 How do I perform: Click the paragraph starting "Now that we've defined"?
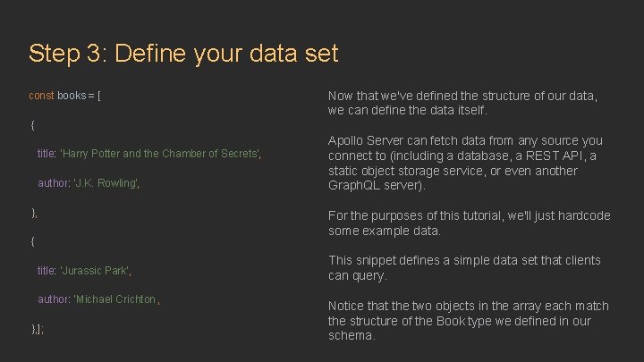coord(462,103)
